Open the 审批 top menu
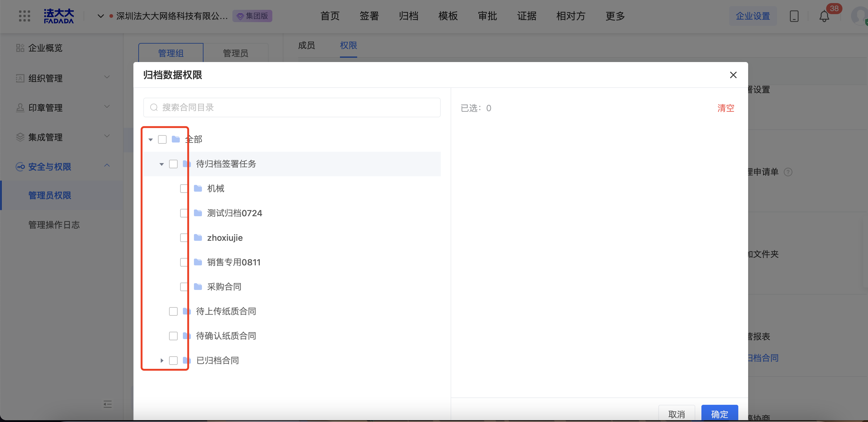The image size is (868, 422). (x=487, y=16)
